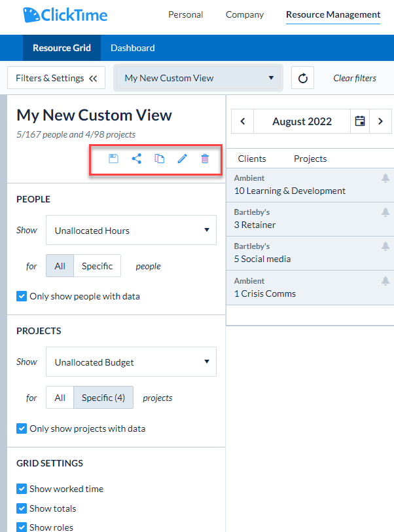Click the bell for 3 Retainer
Screen dimensions: 394x532
385,212
